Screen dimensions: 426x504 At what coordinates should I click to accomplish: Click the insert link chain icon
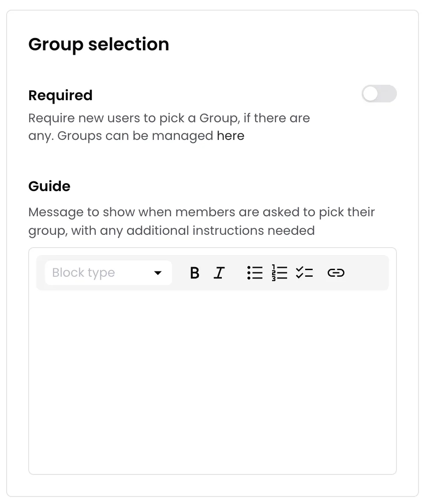click(336, 273)
